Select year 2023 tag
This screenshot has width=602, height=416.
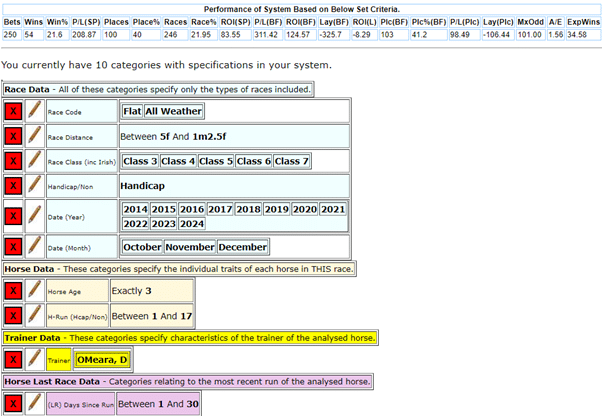pos(164,224)
